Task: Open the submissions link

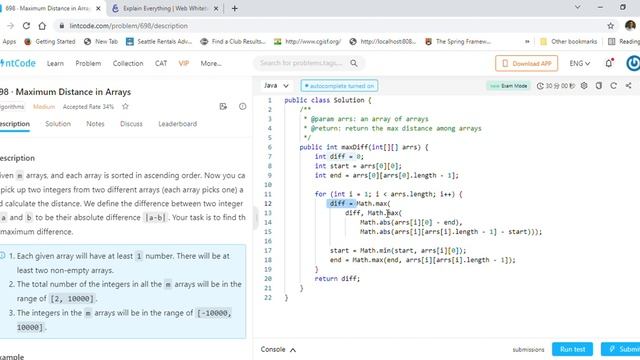Action: [529, 350]
